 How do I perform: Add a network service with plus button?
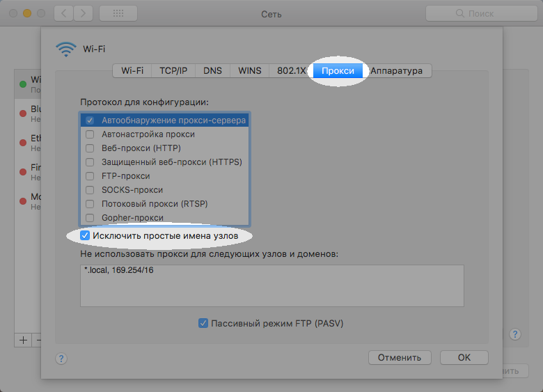pos(23,340)
